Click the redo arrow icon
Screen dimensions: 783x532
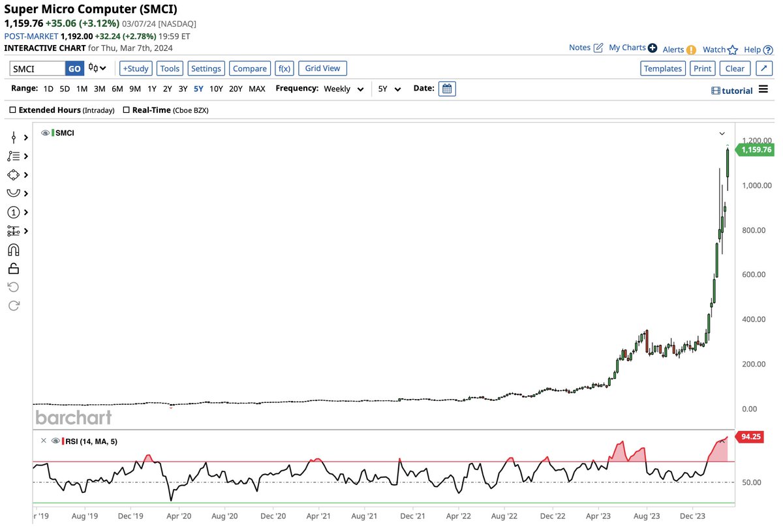click(14, 305)
